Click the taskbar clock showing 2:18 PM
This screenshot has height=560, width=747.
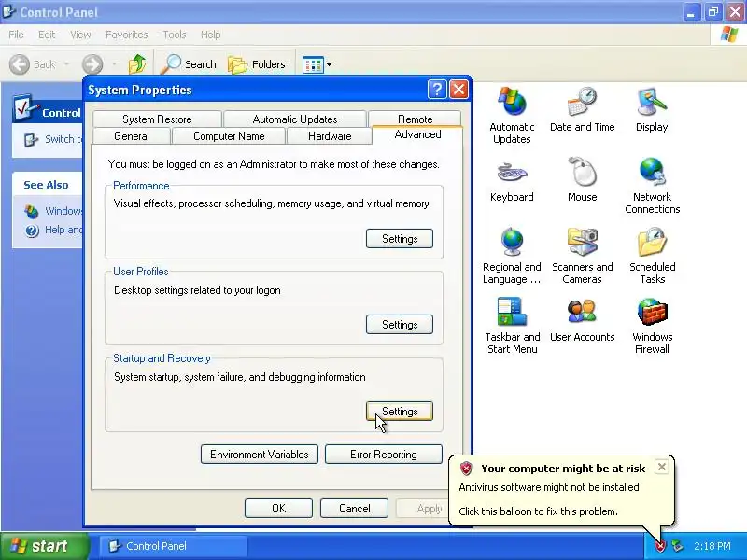coord(712,546)
